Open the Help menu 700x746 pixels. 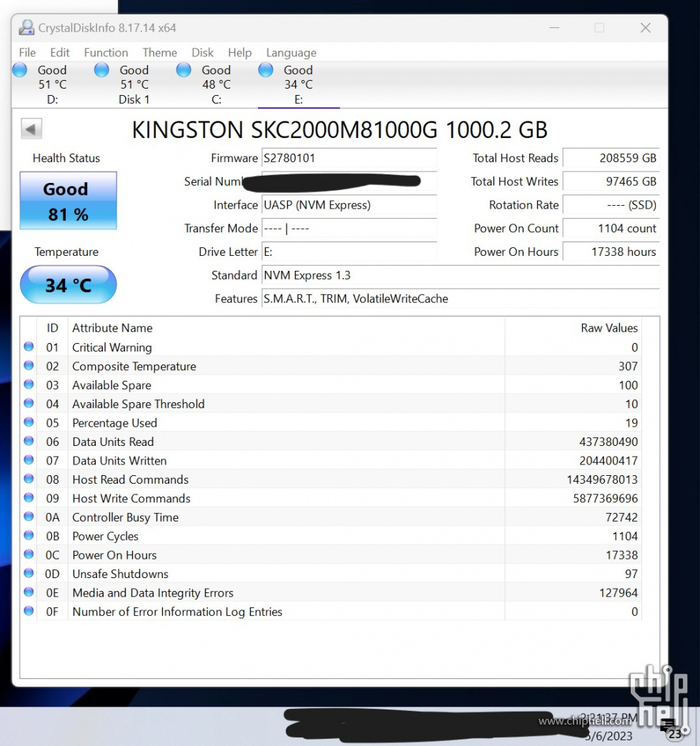pyautogui.click(x=240, y=52)
